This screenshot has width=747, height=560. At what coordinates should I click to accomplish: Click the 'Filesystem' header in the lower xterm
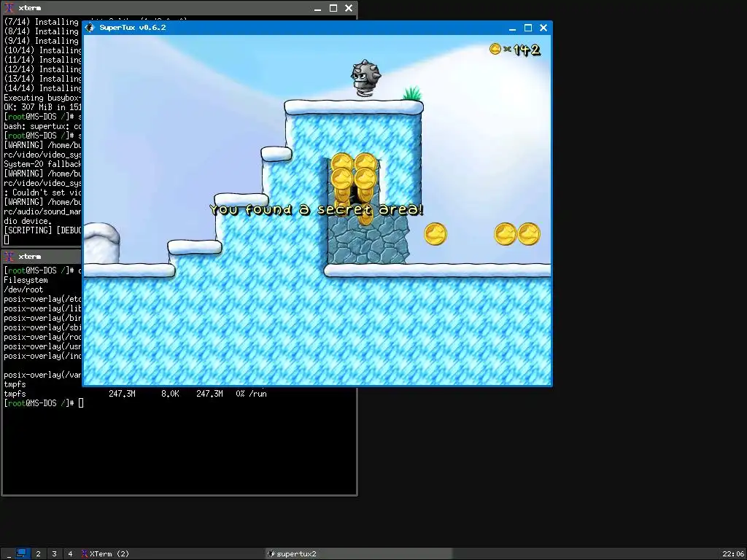[x=26, y=280]
